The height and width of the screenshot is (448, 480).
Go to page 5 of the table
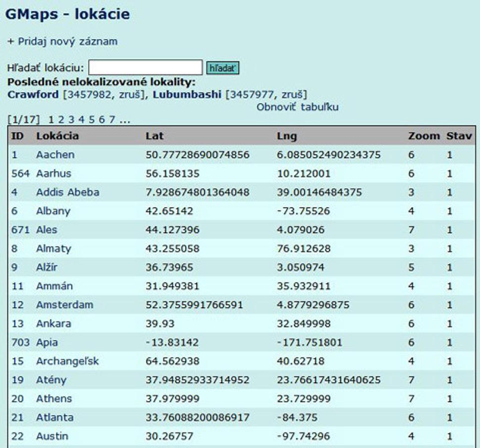pyautogui.click(x=92, y=119)
